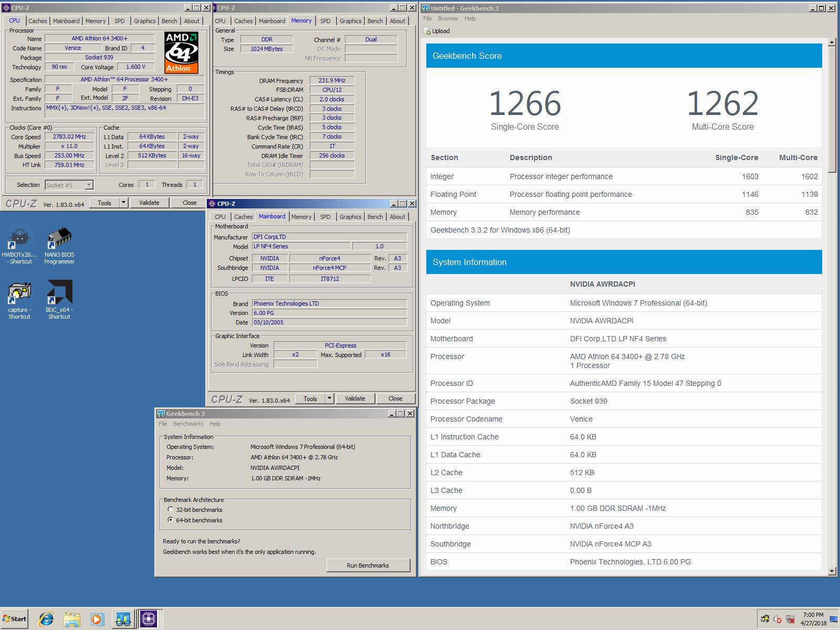
Task: Open the capture shortcut on the desktop
Action: [x=19, y=300]
